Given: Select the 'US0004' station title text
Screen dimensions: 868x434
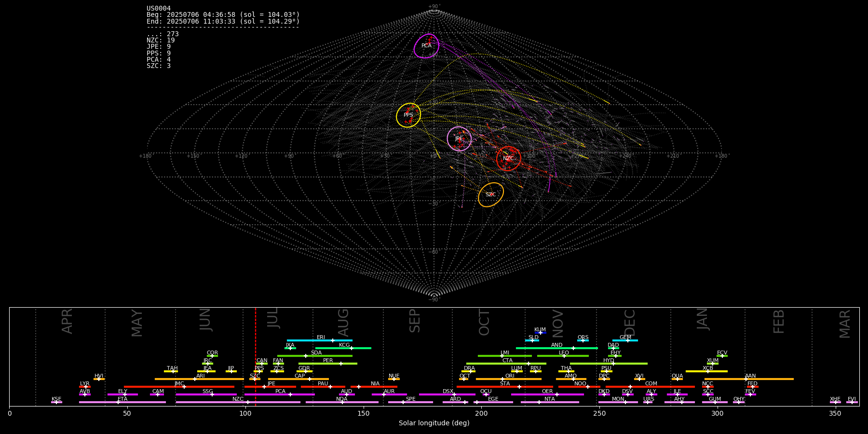Looking at the screenshot, I should click(x=159, y=9).
